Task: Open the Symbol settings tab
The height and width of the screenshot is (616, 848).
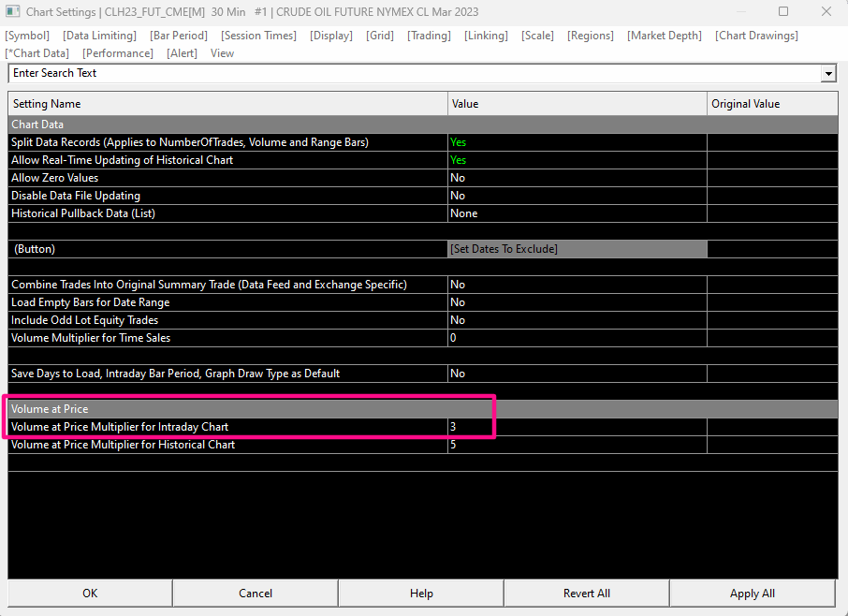Action: [27, 36]
